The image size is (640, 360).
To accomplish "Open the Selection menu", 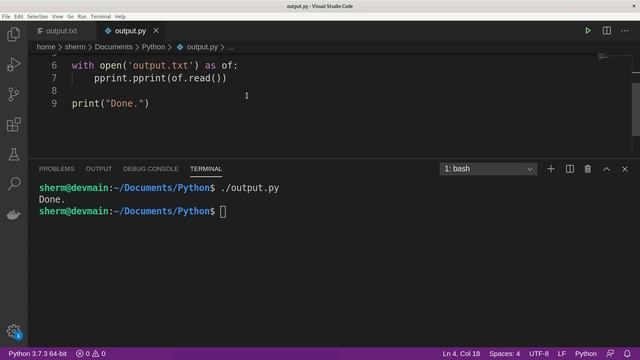I will click(38, 17).
